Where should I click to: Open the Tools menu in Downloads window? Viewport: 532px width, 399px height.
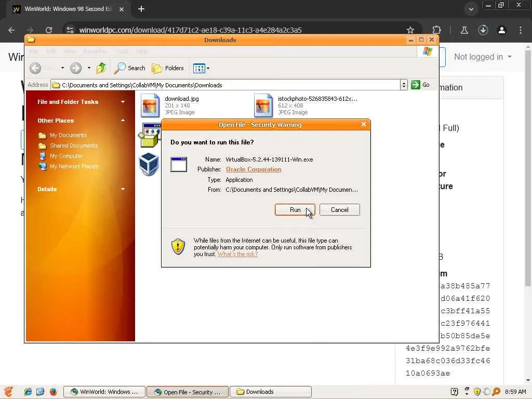pyautogui.click(x=122, y=51)
